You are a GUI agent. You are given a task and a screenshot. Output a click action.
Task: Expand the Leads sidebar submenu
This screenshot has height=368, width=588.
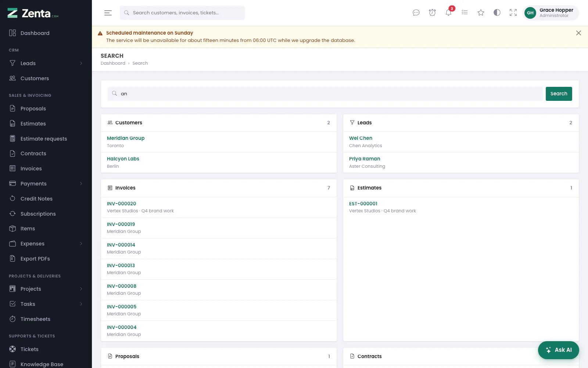[46, 63]
